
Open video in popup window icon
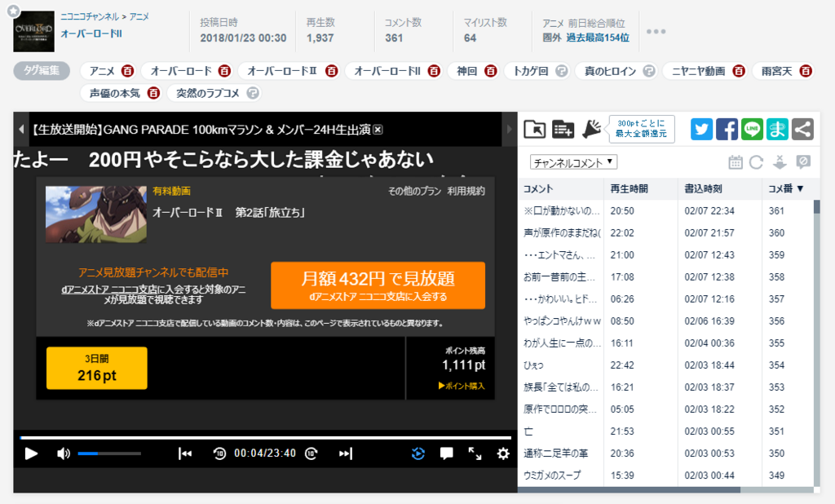(x=535, y=130)
